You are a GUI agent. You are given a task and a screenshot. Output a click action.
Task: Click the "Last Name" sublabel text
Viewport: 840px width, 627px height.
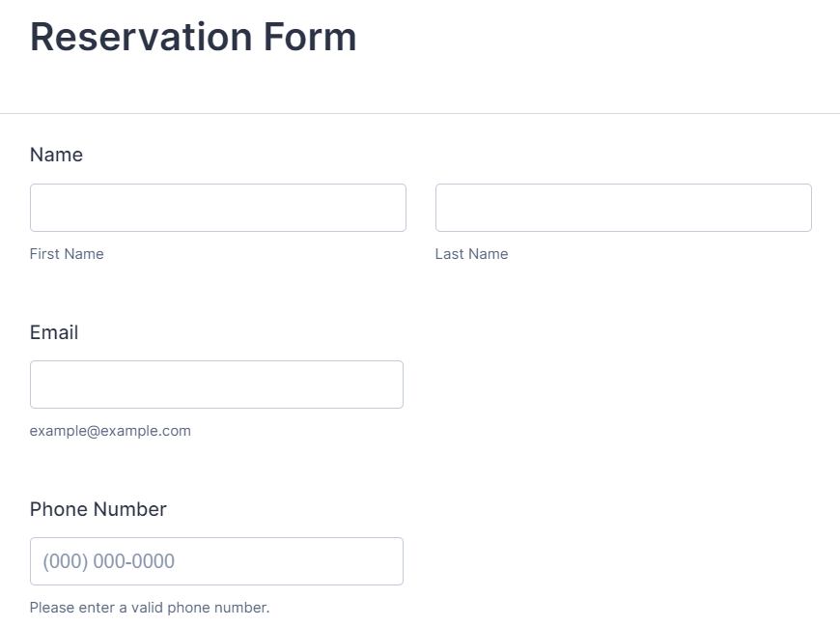click(471, 254)
